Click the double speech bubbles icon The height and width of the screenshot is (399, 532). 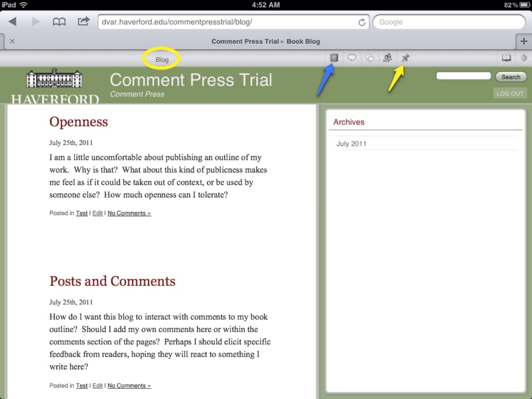369,58
